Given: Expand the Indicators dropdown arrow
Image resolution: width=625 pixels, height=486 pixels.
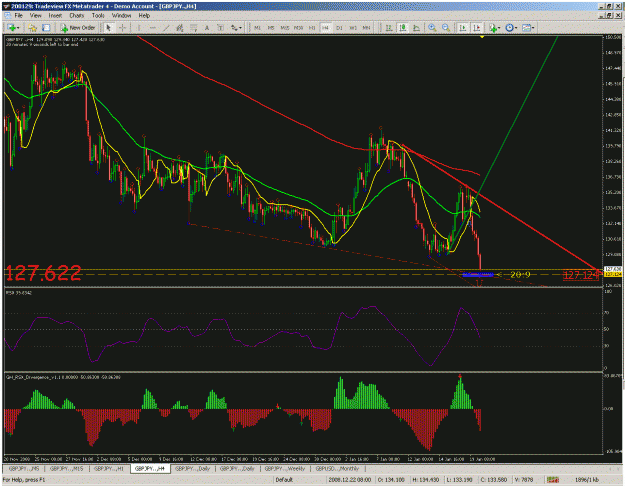Looking at the screenshot, I should click(x=499, y=28).
